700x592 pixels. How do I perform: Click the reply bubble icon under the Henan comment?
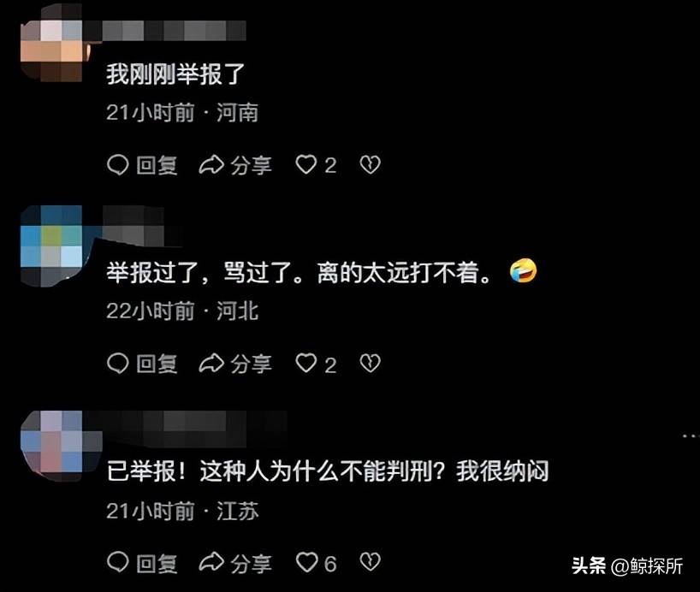click(x=118, y=165)
